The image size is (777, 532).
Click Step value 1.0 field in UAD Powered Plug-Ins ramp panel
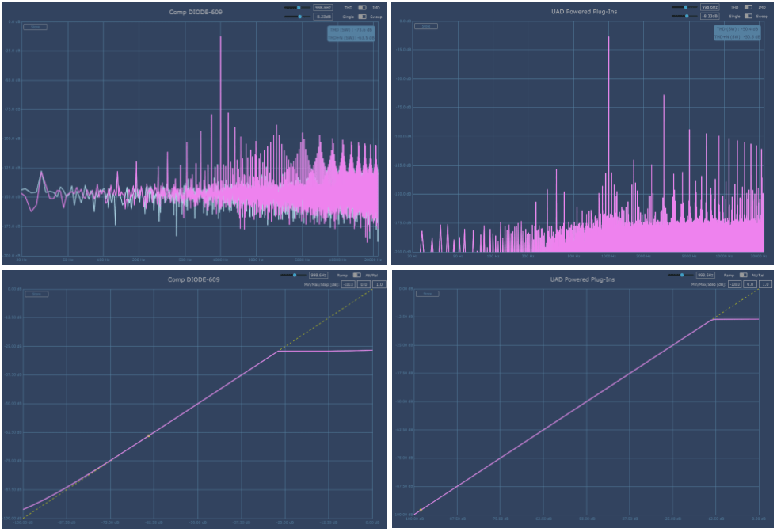pyautogui.click(x=766, y=283)
